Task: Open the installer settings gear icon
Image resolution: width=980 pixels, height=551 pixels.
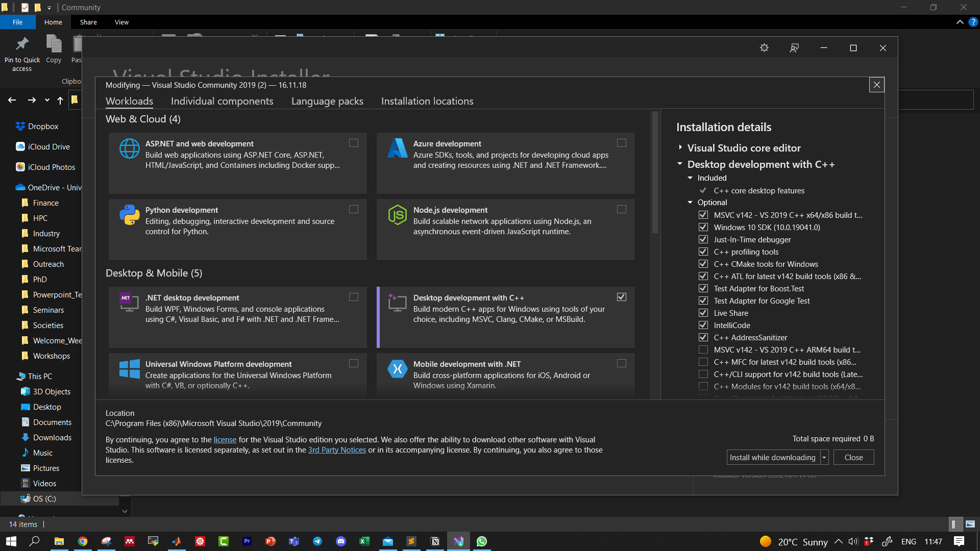Action: pos(764,47)
